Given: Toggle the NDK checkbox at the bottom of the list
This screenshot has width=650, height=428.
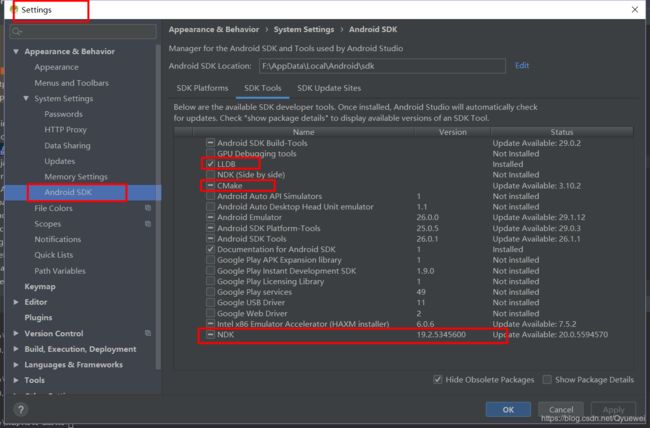Looking at the screenshot, I should 211,334.
